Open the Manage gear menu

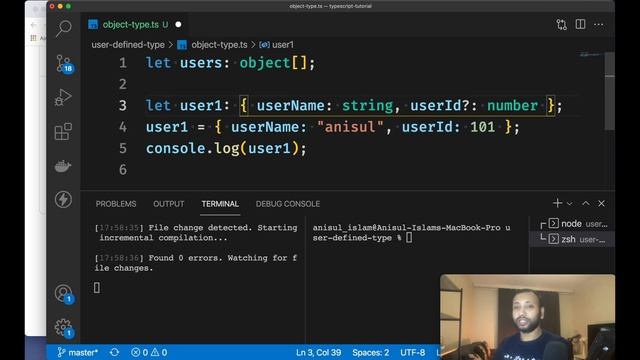point(63,327)
